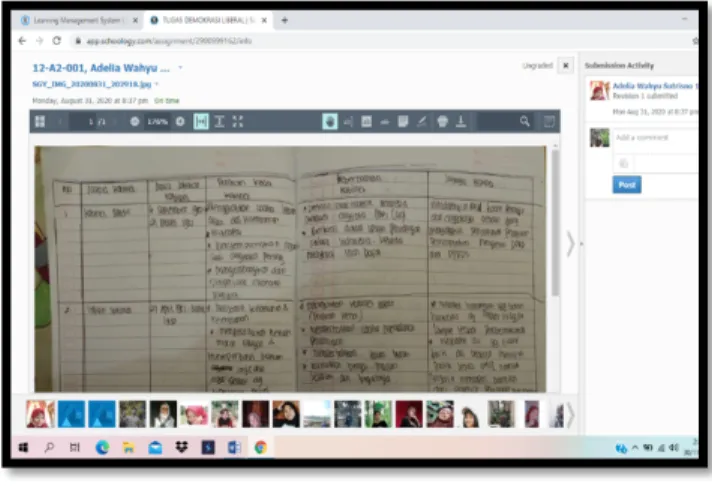
Task: Open the SGY_IMG jpg file link
Action: pyautogui.click(x=92, y=84)
